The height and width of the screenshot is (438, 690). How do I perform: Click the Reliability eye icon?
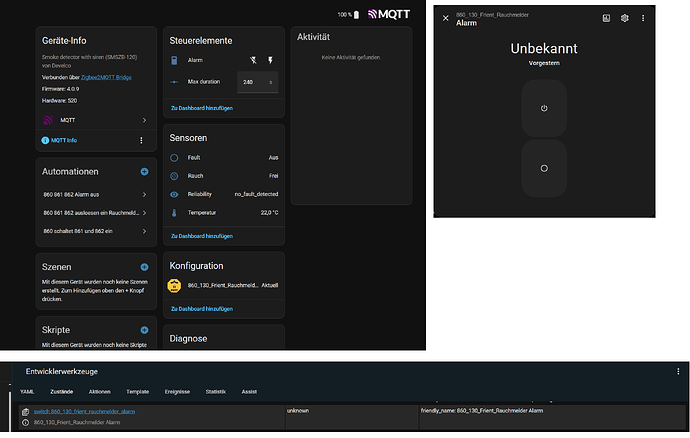pos(174,194)
